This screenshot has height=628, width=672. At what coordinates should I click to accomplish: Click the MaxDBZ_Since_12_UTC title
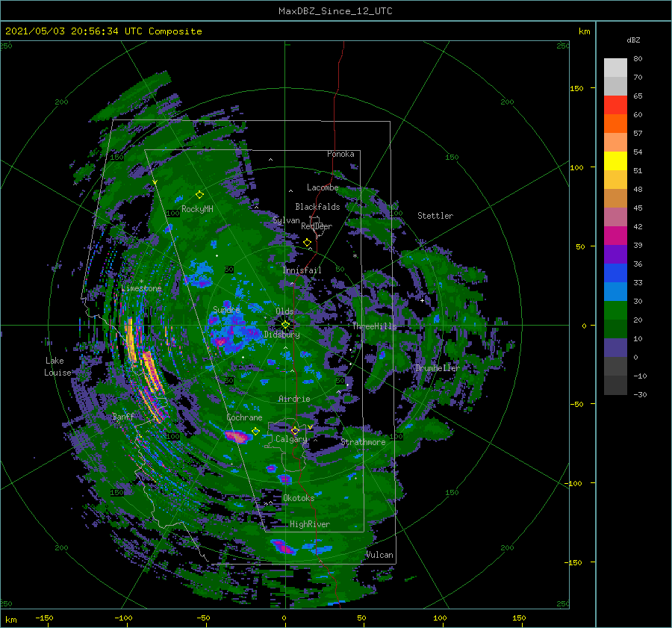click(335, 11)
